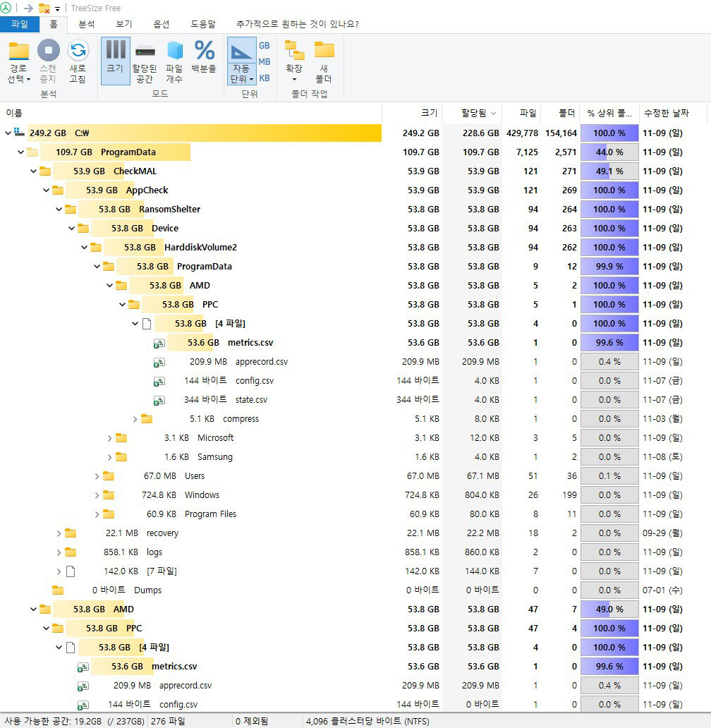Open the quick access toolbar customize dropdown
Viewport: 711px width, 728px height.
pos(58,9)
